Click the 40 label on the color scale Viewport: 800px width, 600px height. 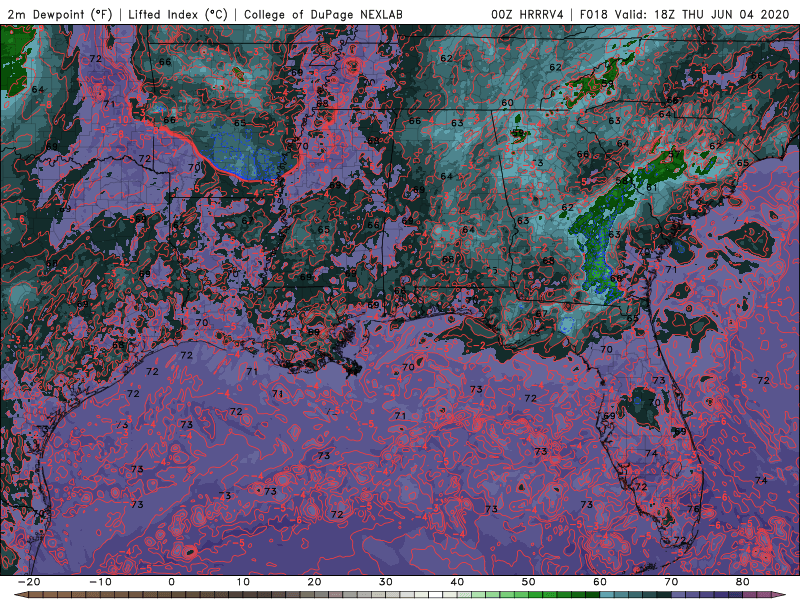(457, 582)
